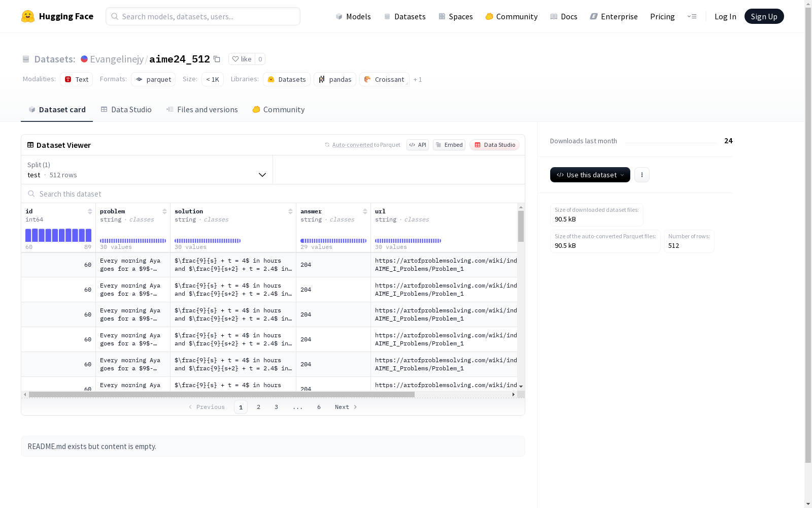Sort the answer column via sort arrows
812x508 pixels.
365,211
